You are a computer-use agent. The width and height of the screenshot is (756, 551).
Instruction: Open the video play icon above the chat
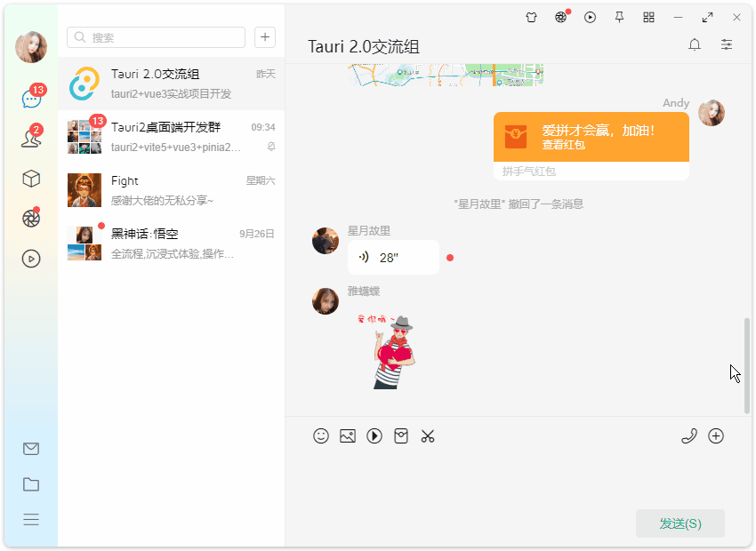590,17
